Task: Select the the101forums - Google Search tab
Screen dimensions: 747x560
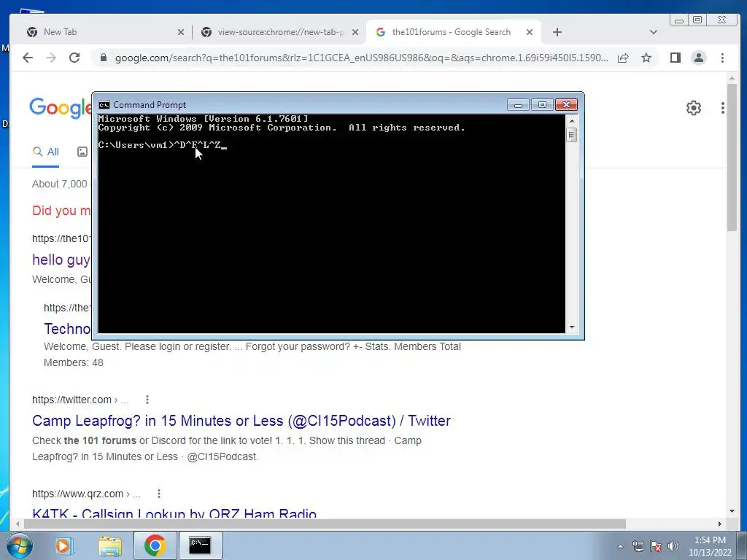Action: pyautogui.click(x=454, y=32)
